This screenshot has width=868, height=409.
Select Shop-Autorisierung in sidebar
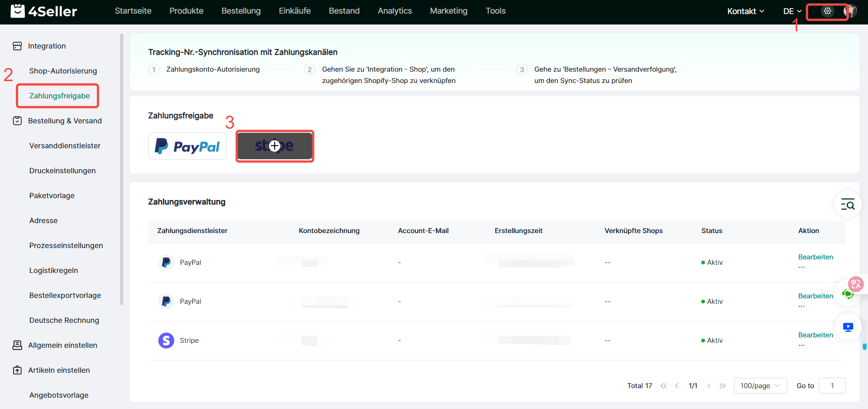click(x=63, y=71)
